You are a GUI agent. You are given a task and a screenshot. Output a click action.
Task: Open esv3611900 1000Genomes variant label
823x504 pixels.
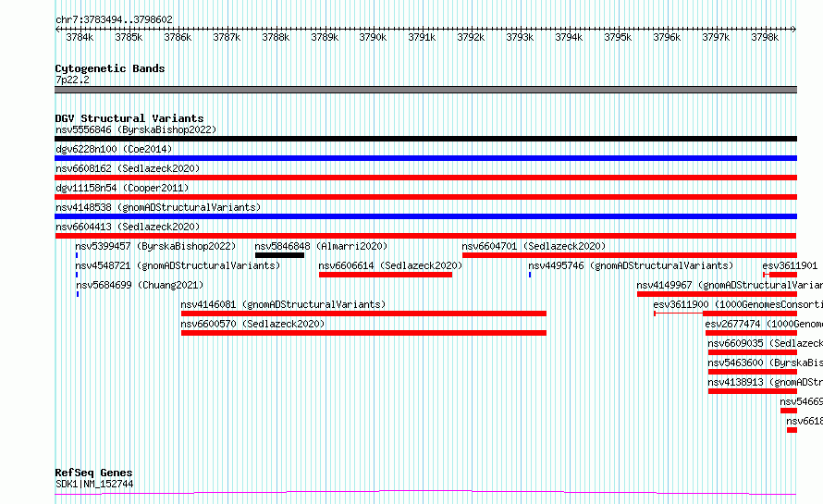click(738, 304)
